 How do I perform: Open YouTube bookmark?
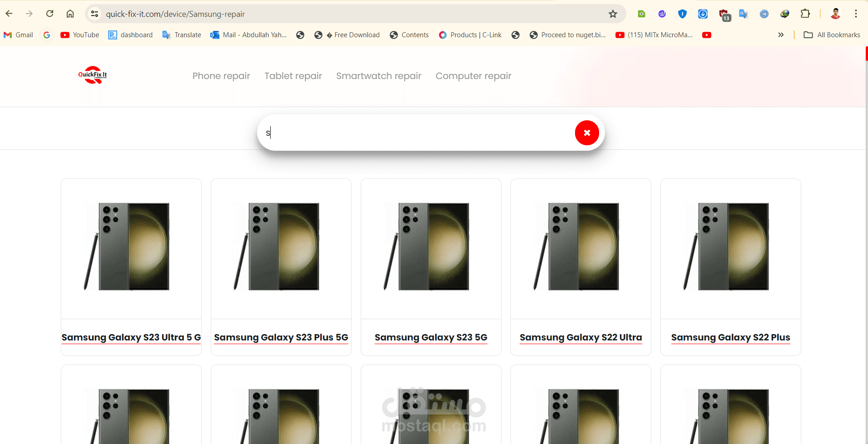coord(80,35)
